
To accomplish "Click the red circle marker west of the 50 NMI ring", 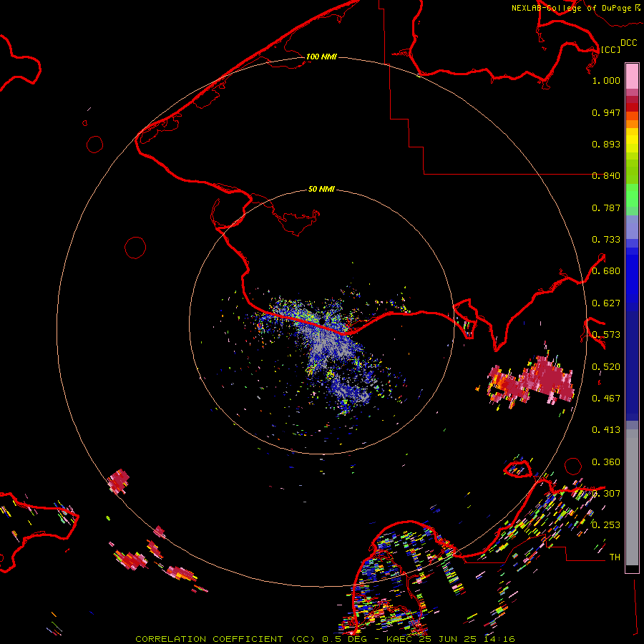I will [x=135, y=248].
